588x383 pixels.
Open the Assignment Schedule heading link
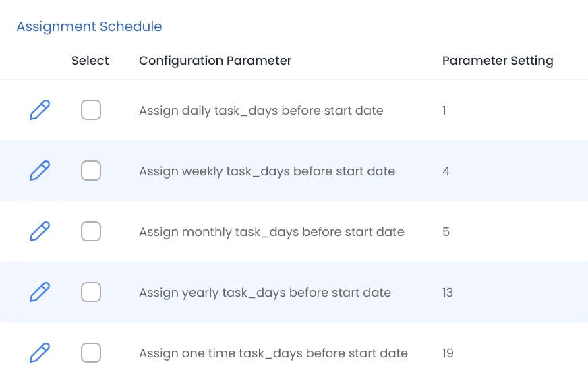tap(89, 27)
